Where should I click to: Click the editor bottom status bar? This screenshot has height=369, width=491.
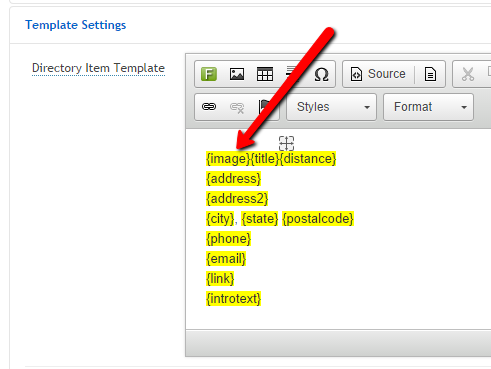338,343
